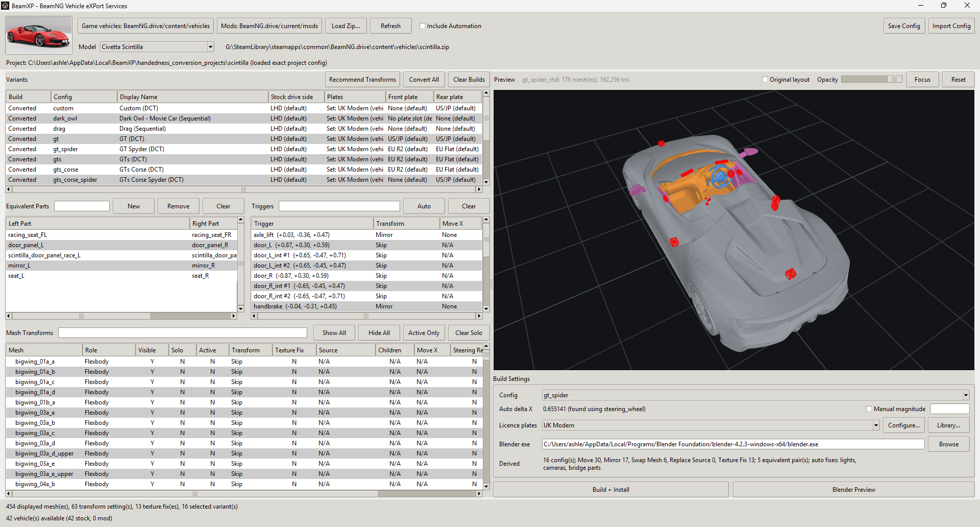Click the Triggers filter input field
Image resolution: width=980 pixels, height=527 pixels.
(339, 206)
